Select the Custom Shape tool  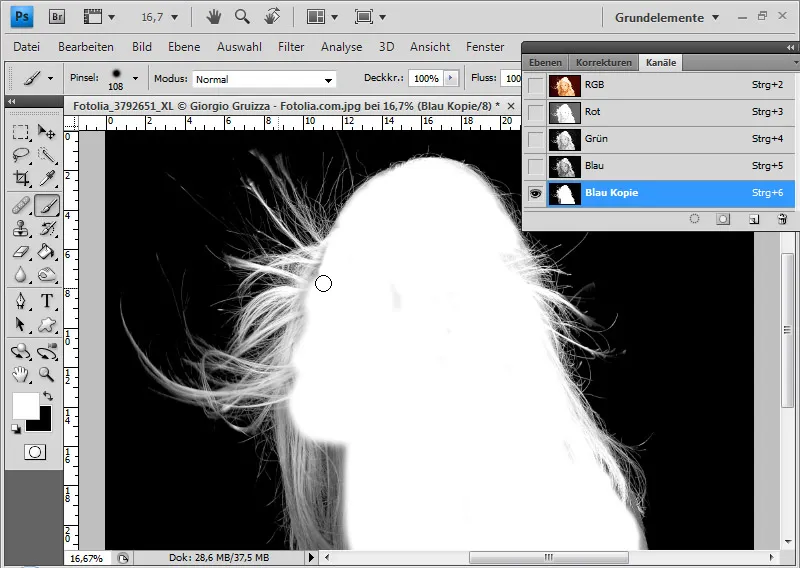(46, 325)
